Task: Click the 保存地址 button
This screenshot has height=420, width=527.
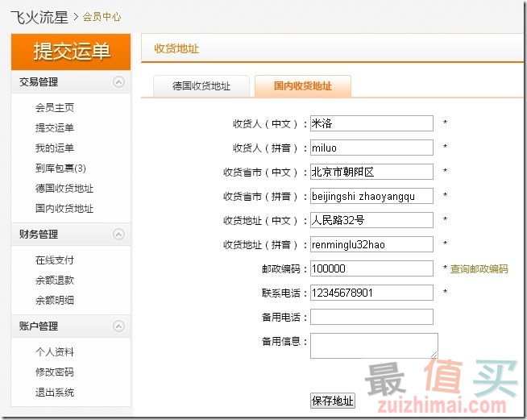Action: (333, 401)
